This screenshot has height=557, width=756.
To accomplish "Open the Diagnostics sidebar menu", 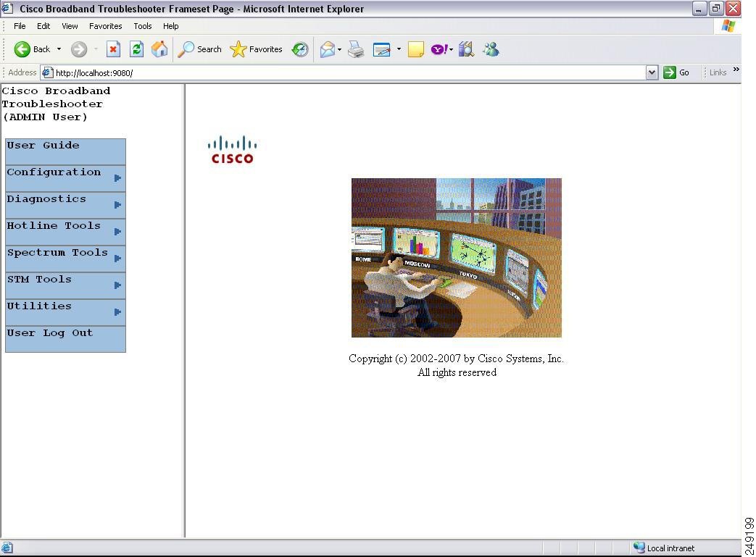I will (65, 205).
